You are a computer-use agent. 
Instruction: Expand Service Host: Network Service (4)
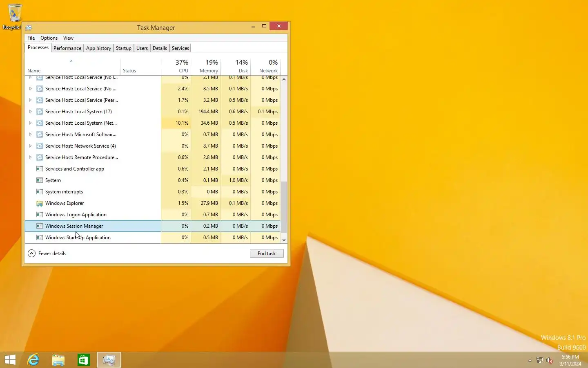click(x=30, y=146)
